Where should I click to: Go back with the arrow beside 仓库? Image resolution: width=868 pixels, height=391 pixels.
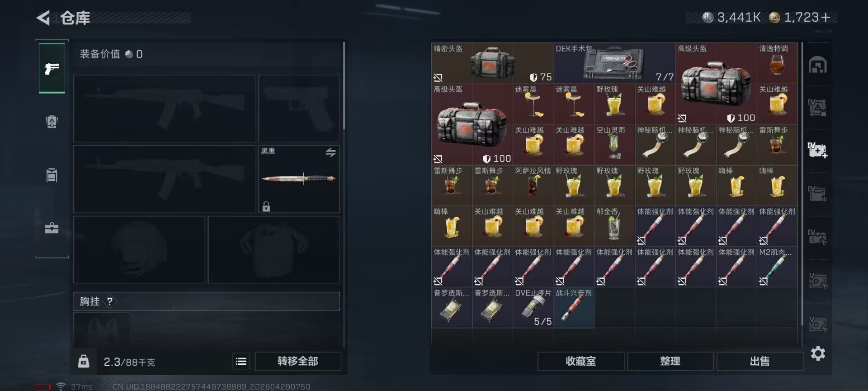(43, 18)
